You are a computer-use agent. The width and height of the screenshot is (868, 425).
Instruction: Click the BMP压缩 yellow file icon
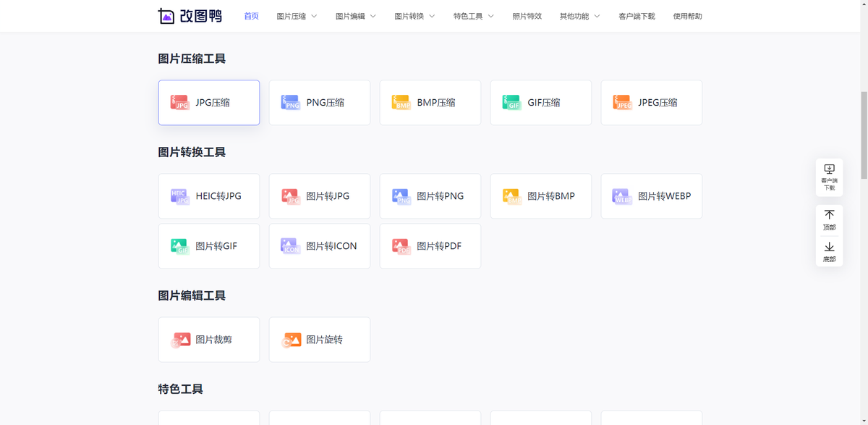pyautogui.click(x=401, y=103)
